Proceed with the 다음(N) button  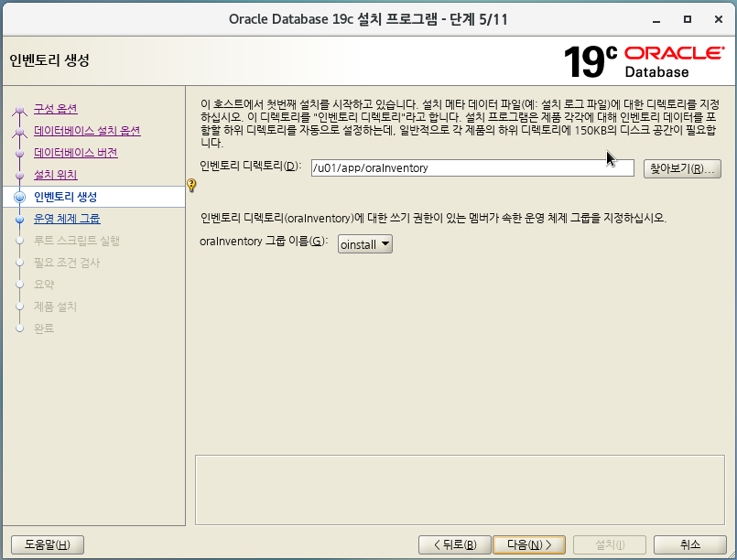(529, 545)
